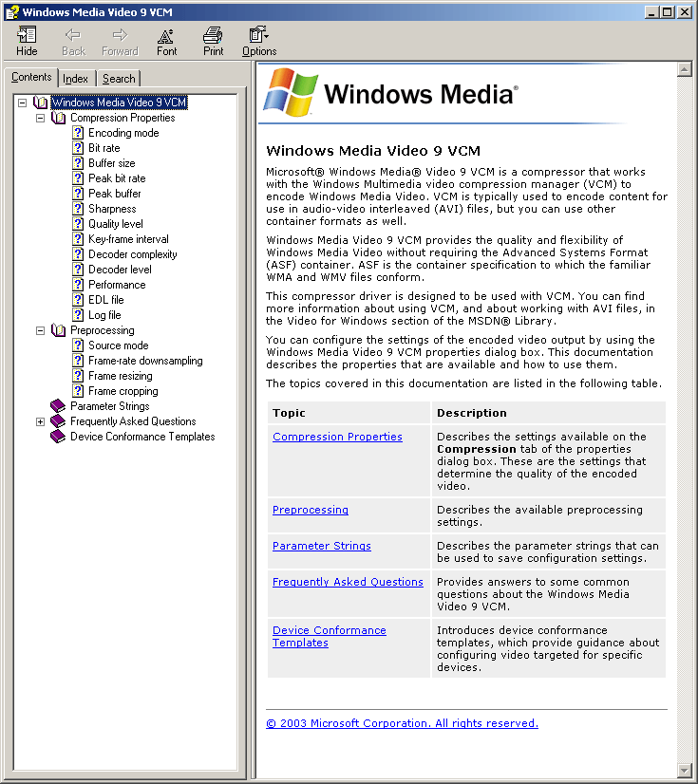Screen dimensions: 698x784
Task: Click the open book icon beside Compression Properties
Action: [59, 118]
